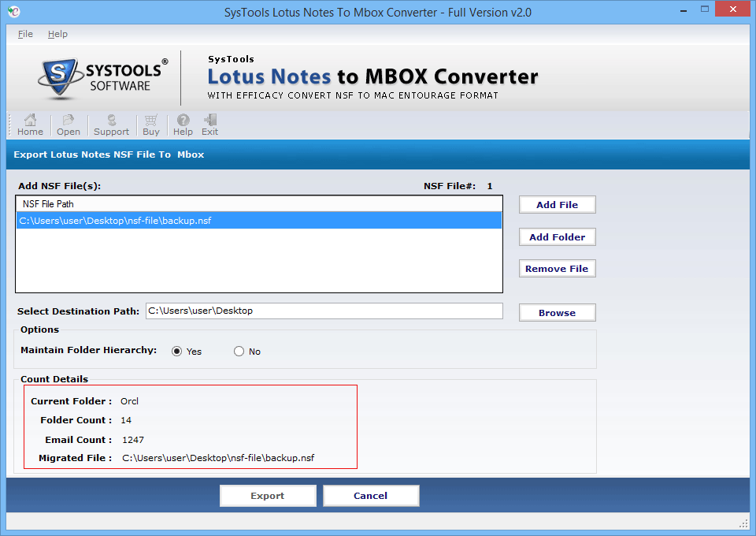Open the Support toolbar icon
Image resolution: width=756 pixels, height=536 pixels.
point(111,125)
